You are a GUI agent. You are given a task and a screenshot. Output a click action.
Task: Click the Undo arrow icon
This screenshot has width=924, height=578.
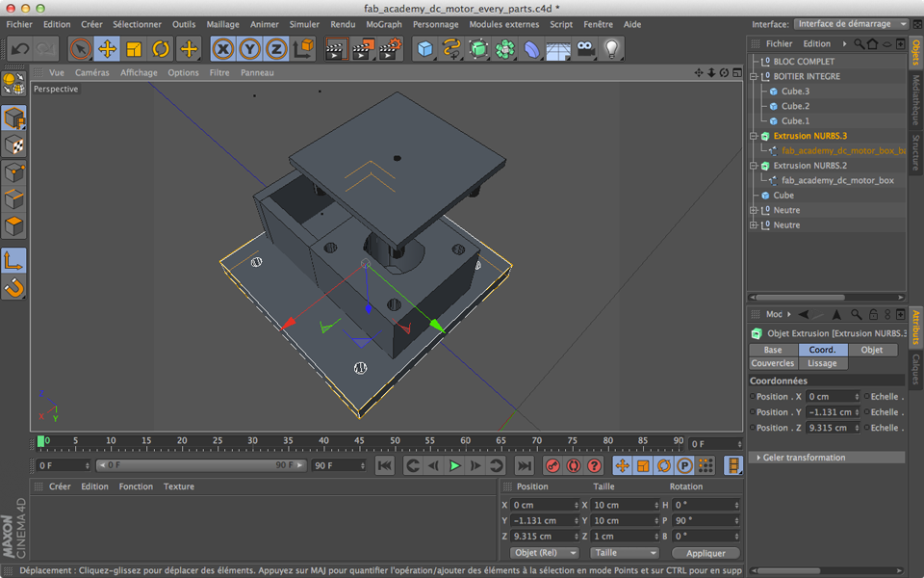click(20, 48)
